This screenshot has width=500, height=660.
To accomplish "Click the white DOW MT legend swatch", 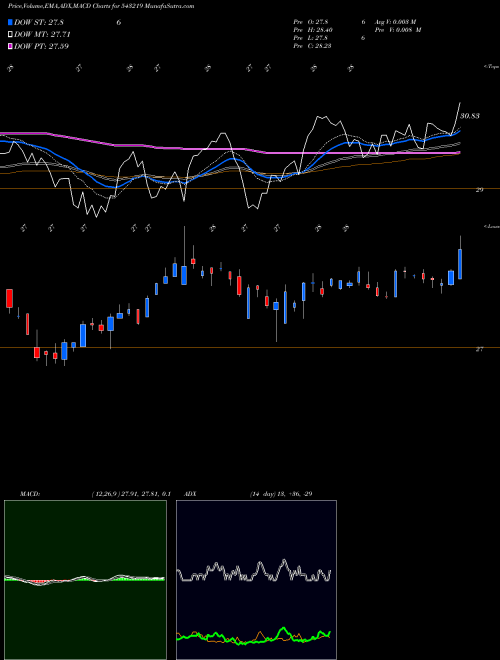I will coord(11,34).
